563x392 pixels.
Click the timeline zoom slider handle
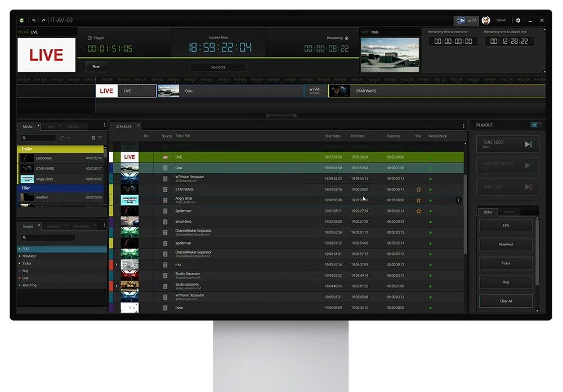click(x=281, y=115)
